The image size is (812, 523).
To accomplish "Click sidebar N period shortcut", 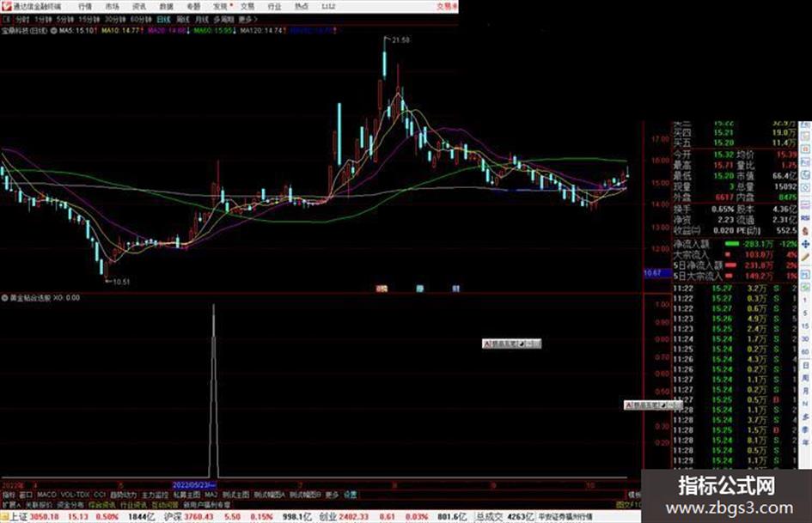I will [805, 404].
